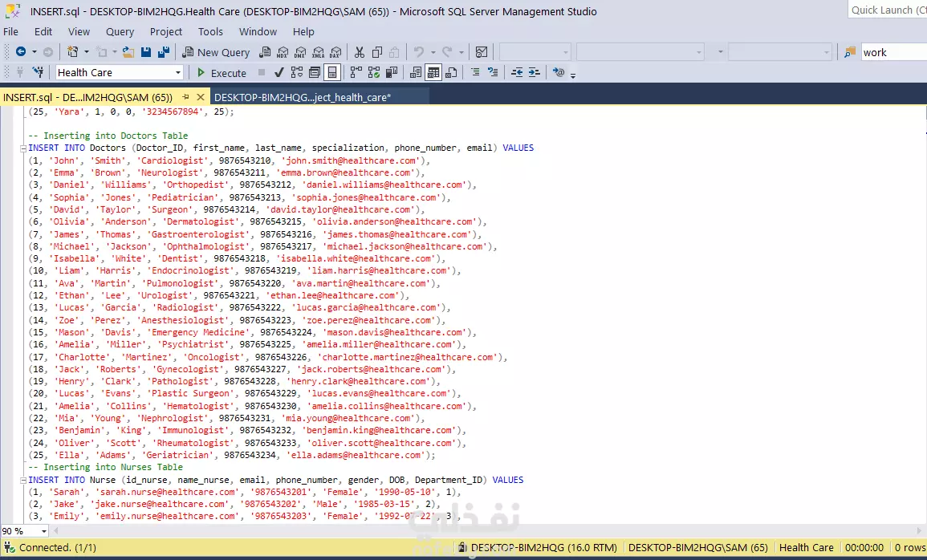Click the find box containing 'work'
927x560 pixels.
click(x=893, y=52)
